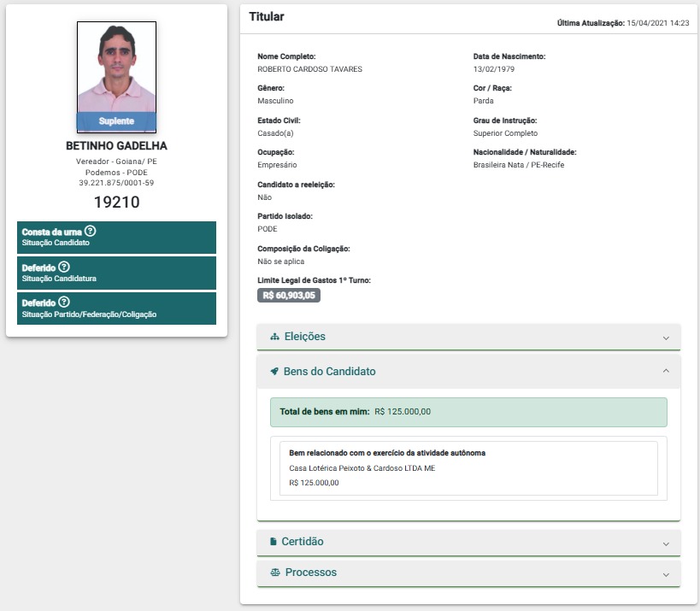Click help icon beside Deferido Situação Partido/Federação/Coligação
Image resolution: width=700 pixels, height=611 pixels.
pos(64,303)
